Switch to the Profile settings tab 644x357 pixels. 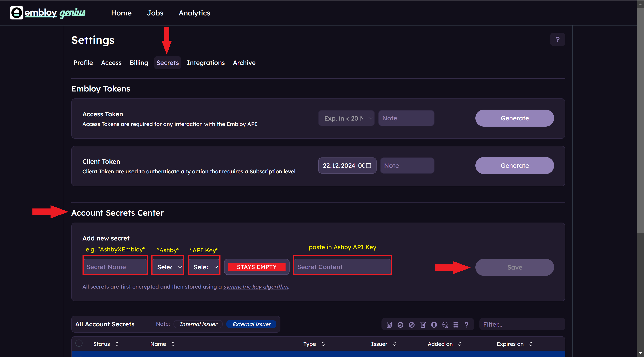coord(83,62)
